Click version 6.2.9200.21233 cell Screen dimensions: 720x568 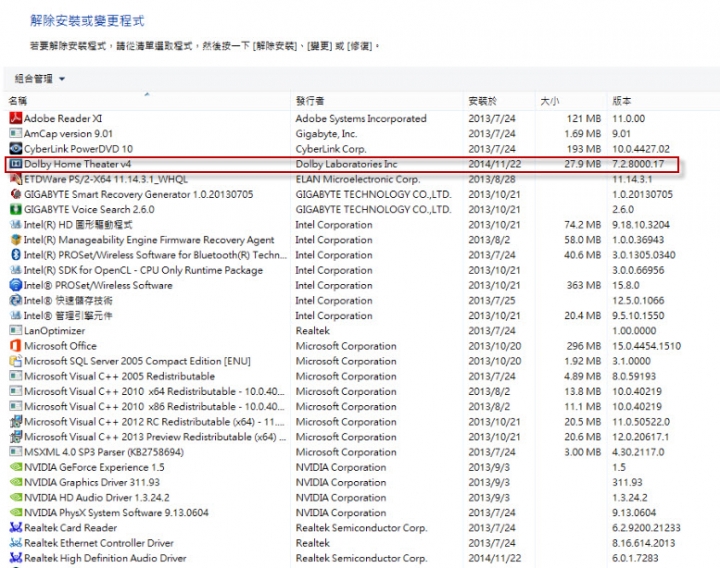point(646,528)
